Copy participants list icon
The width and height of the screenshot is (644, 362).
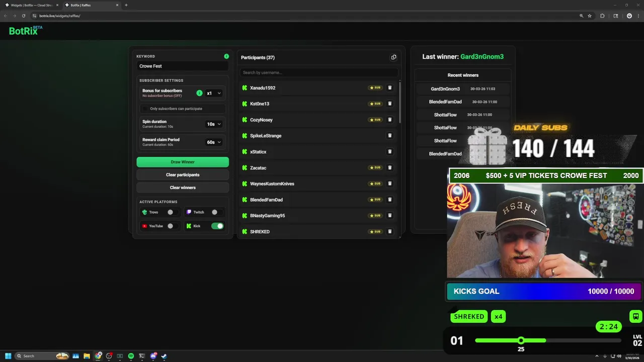pyautogui.click(x=393, y=57)
